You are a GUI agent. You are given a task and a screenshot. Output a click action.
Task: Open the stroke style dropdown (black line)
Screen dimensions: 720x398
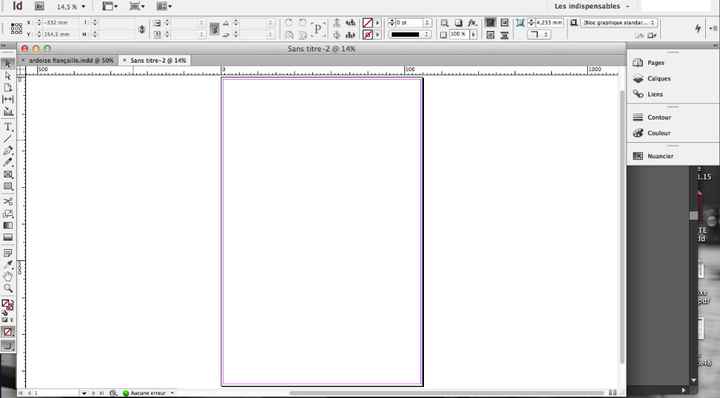click(x=410, y=34)
